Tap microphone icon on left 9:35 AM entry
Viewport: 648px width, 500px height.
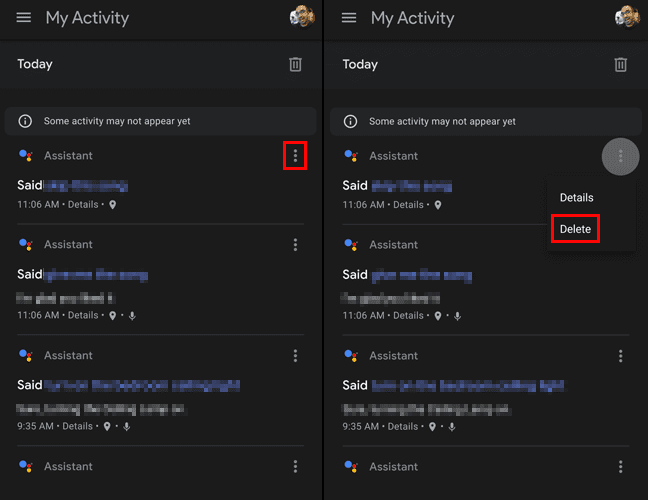click(x=127, y=426)
